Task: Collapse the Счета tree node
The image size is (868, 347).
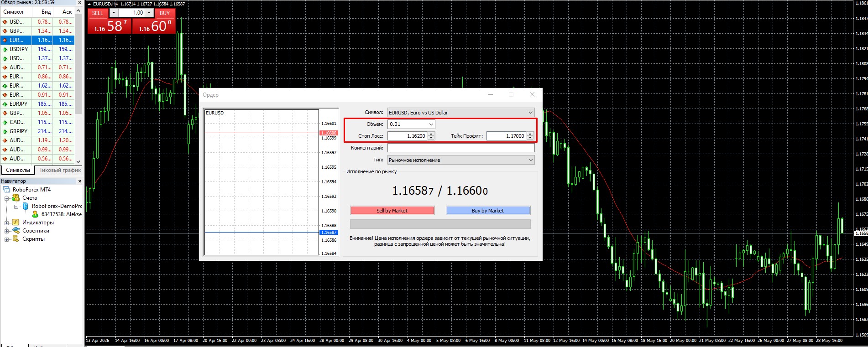Action: tap(6, 198)
